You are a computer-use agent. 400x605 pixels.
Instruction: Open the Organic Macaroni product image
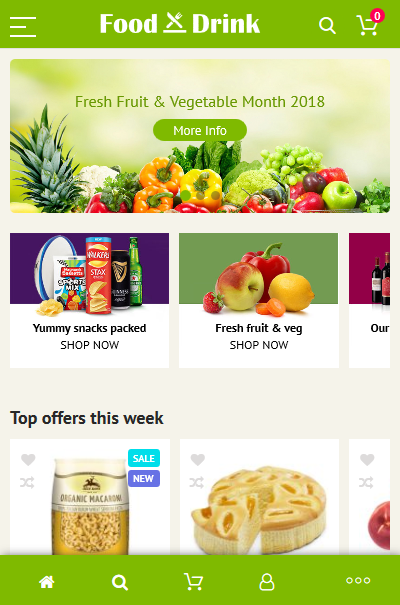pos(90,506)
